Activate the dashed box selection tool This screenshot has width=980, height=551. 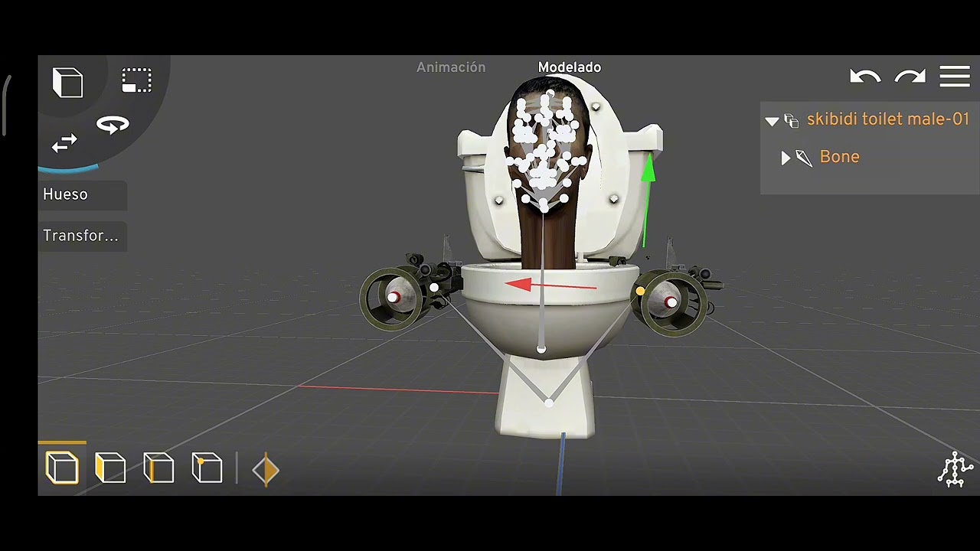(136, 80)
